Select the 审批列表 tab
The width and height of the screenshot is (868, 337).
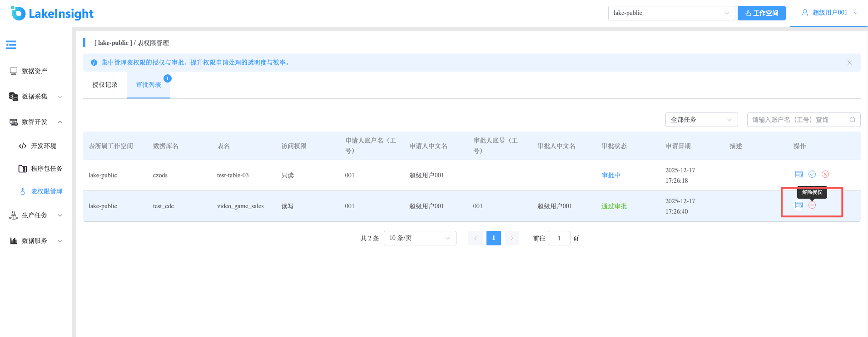(x=149, y=85)
